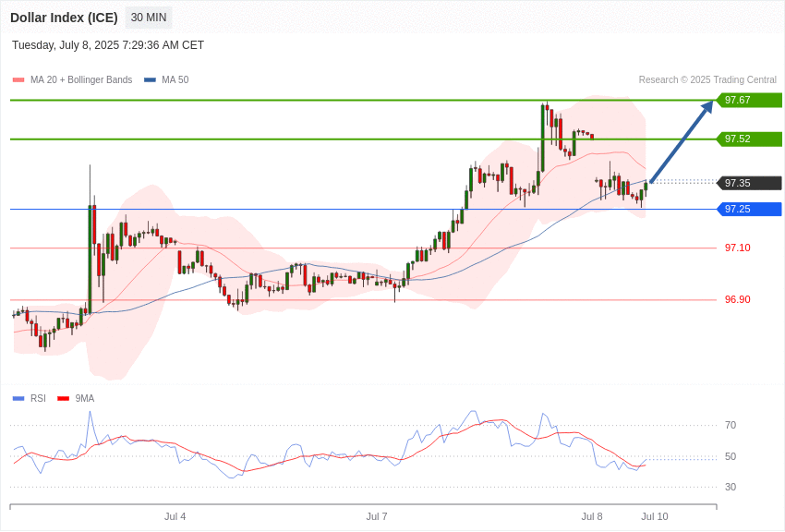Click the 'MA 20 + Bollinger Bands' legend label
The height and width of the screenshot is (532, 785).
(81, 80)
